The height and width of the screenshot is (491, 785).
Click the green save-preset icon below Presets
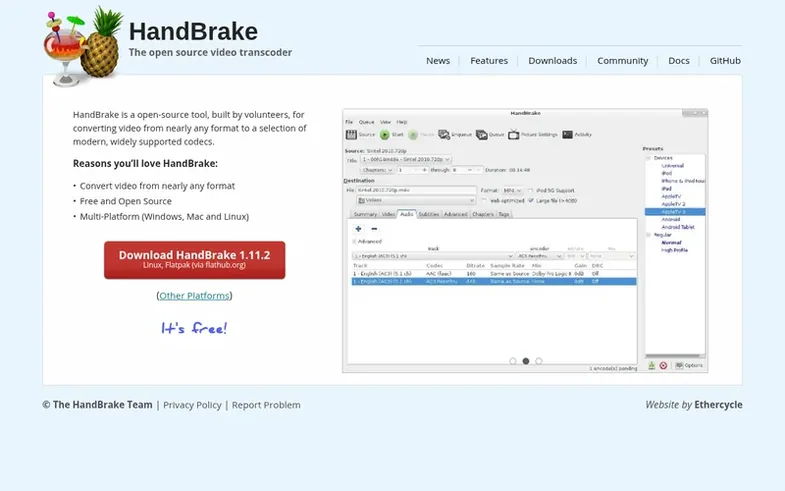click(651, 365)
